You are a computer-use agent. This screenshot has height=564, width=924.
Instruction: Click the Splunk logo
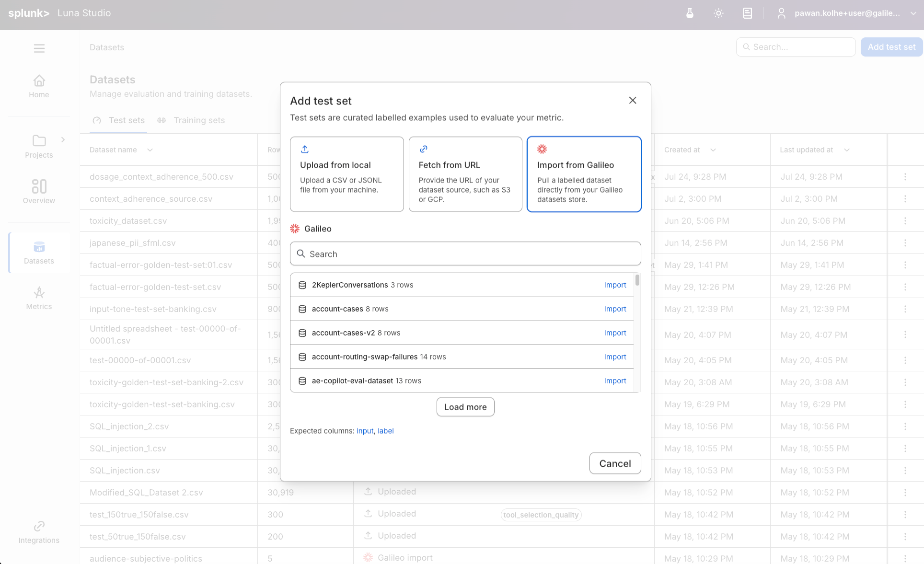(x=29, y=13)
